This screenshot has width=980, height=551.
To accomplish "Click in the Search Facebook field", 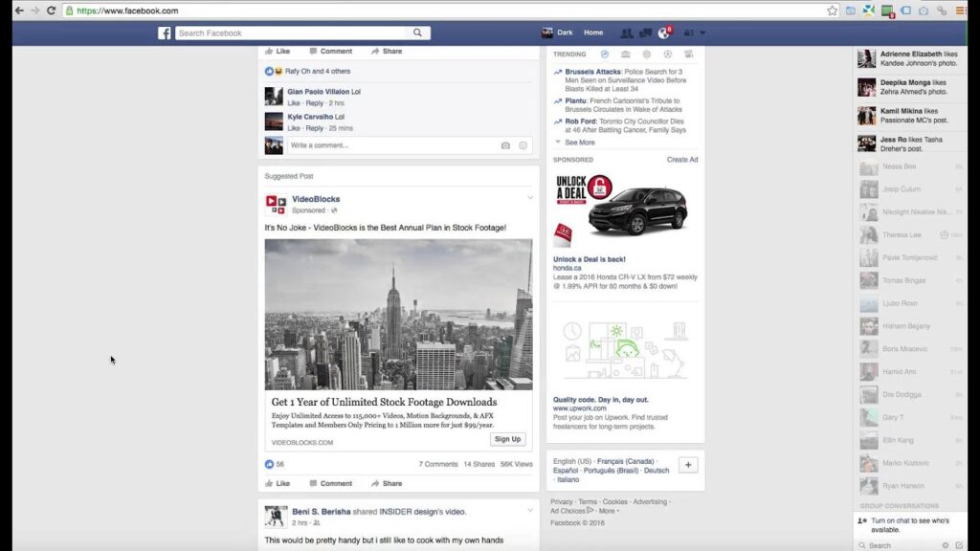I will pos(292,33).
